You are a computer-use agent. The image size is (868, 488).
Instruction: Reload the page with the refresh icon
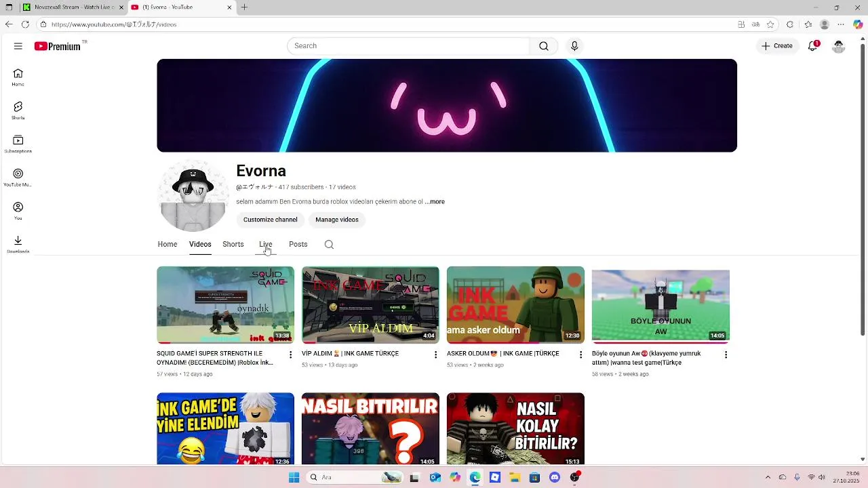pos(25,24)
